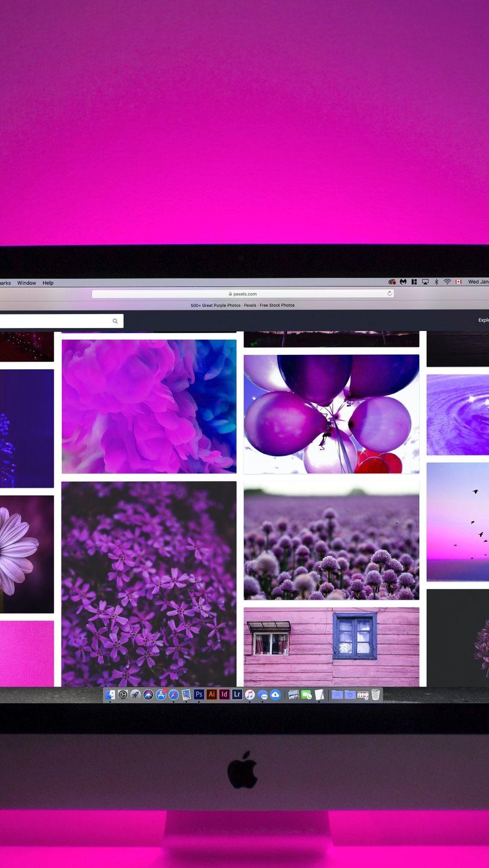Open the purple water ripple photo
The width and height of the screenshot is (489, 868).
pos(458,415)
